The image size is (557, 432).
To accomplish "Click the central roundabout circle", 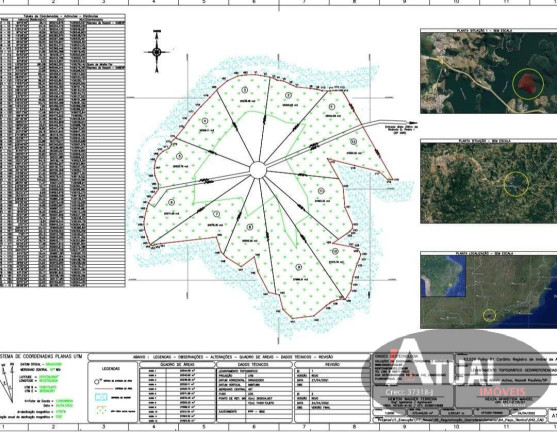I will (258, 170).
